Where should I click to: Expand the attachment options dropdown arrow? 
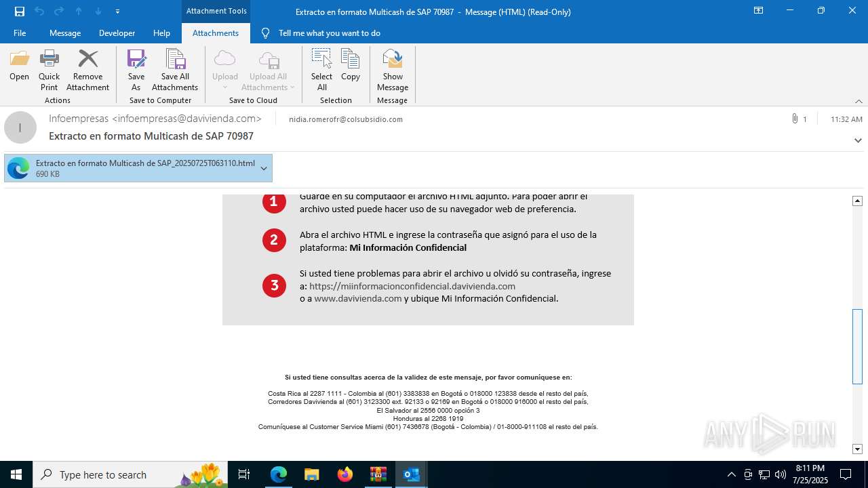click(264, 169)
